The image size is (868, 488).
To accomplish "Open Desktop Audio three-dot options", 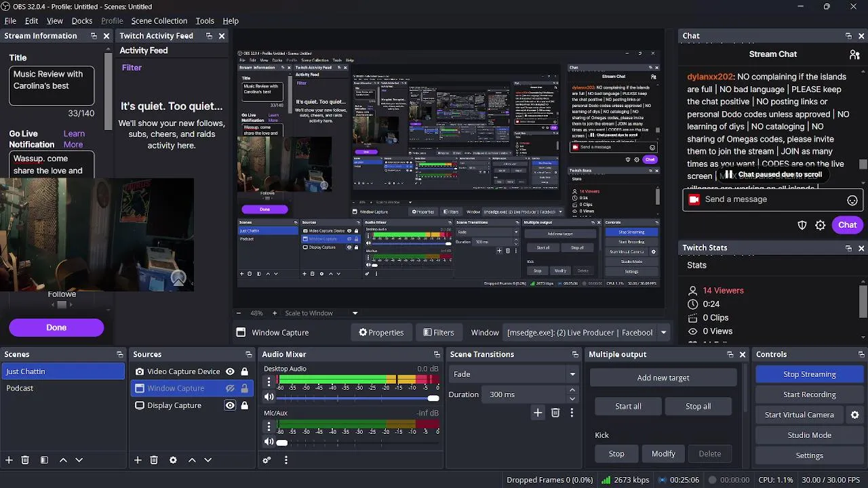I will coord(269,382).
